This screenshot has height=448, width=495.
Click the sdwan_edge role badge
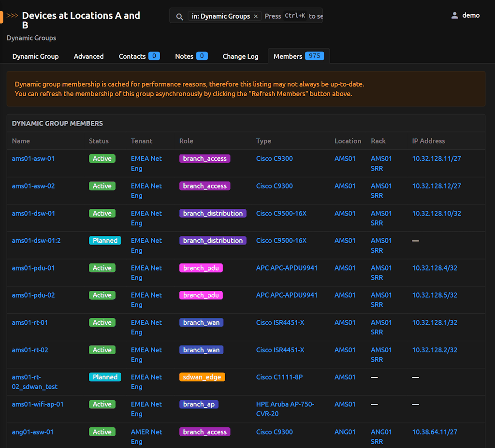point(202,377)
